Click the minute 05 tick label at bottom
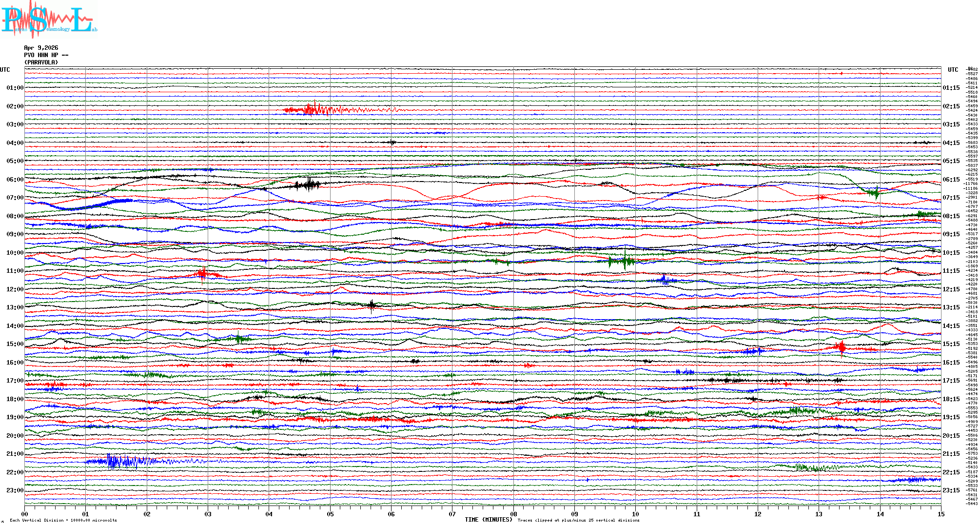The height and width of the screenshot is (527, 980). click(x=330, y=514)
